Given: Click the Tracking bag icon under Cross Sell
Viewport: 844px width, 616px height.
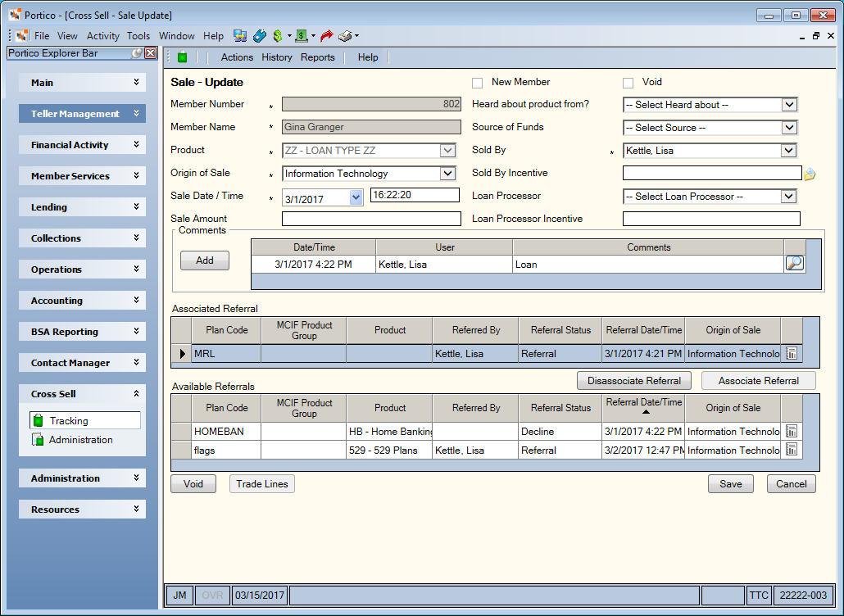Looking at the screenshot, I should (39, 420).
